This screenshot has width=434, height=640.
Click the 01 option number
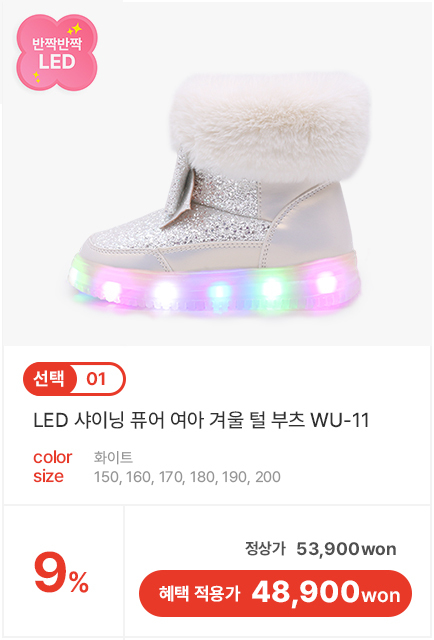point(96,379)
